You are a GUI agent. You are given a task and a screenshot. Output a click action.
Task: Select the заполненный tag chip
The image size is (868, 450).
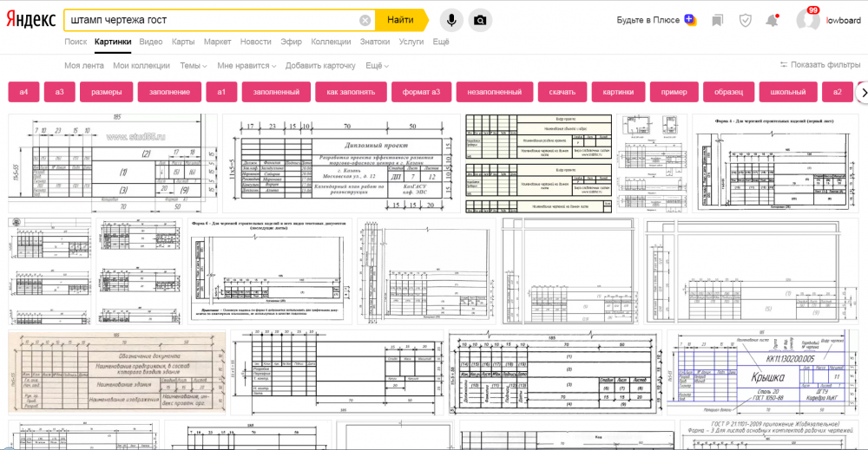click(x=276, y=92)
